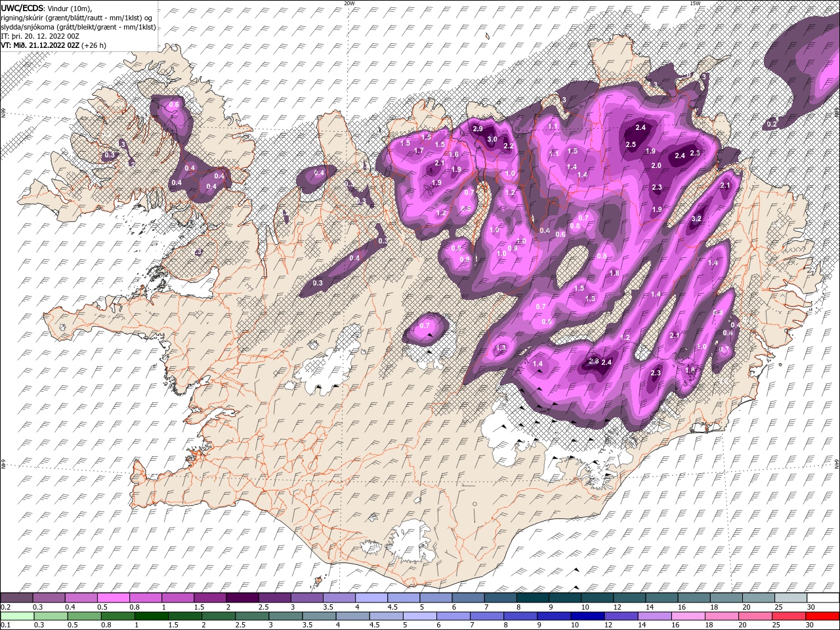Image resolution: width=840 pixels, height=630 pixels.
Task: Click the dusky purple 0.2–0.3 snow legend swatch
Action: click(x=16, y=598)
